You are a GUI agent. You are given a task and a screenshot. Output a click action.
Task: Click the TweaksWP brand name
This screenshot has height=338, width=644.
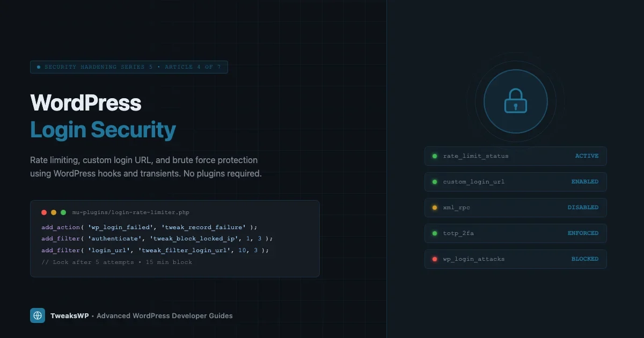point(69,316)
